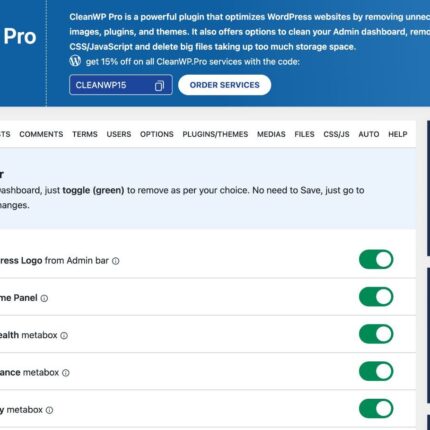This screenshot has height=430, width=430.
Task: Click the ORDER SERVICES button
Action: pos(225,85)
